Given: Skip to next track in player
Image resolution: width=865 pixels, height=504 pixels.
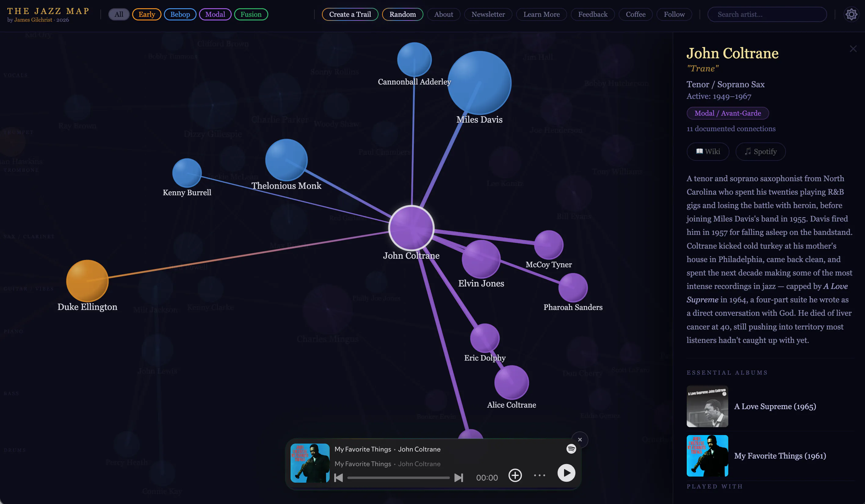Looking at the screenshot, I should (458, 477).
